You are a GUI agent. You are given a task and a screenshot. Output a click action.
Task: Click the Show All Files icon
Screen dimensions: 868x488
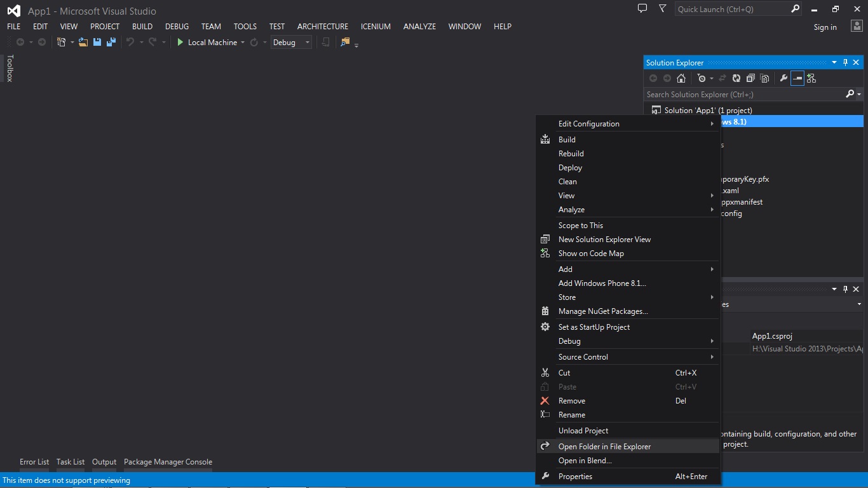[764, 78]
